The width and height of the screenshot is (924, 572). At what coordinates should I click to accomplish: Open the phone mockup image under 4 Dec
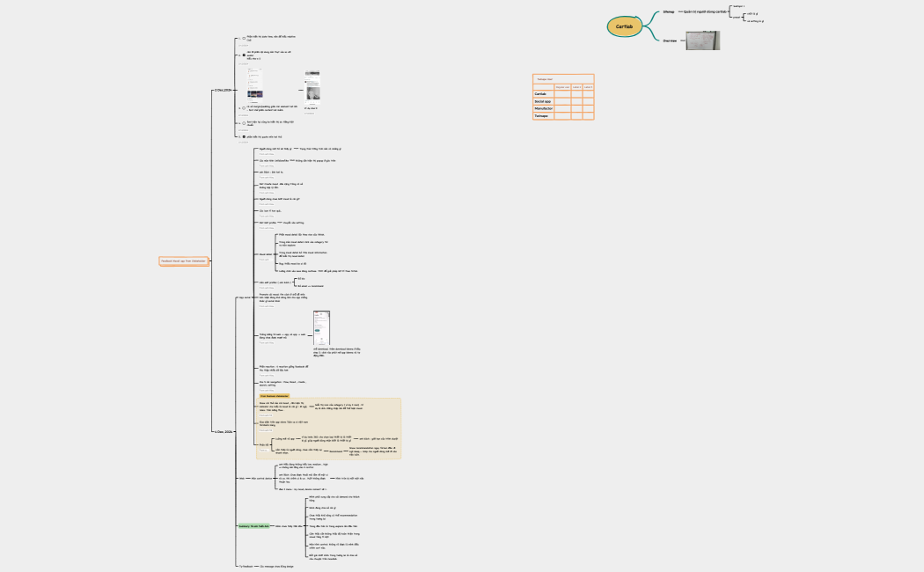pos(322,327)
